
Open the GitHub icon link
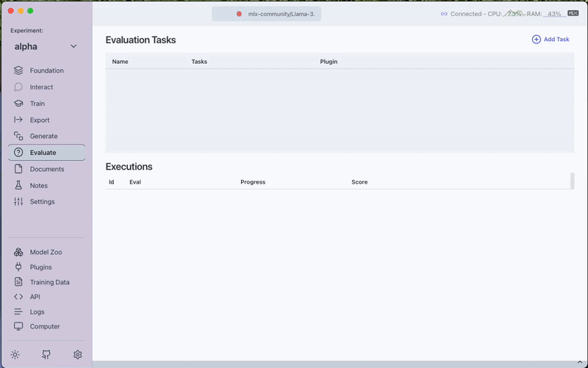click(46, 355)
